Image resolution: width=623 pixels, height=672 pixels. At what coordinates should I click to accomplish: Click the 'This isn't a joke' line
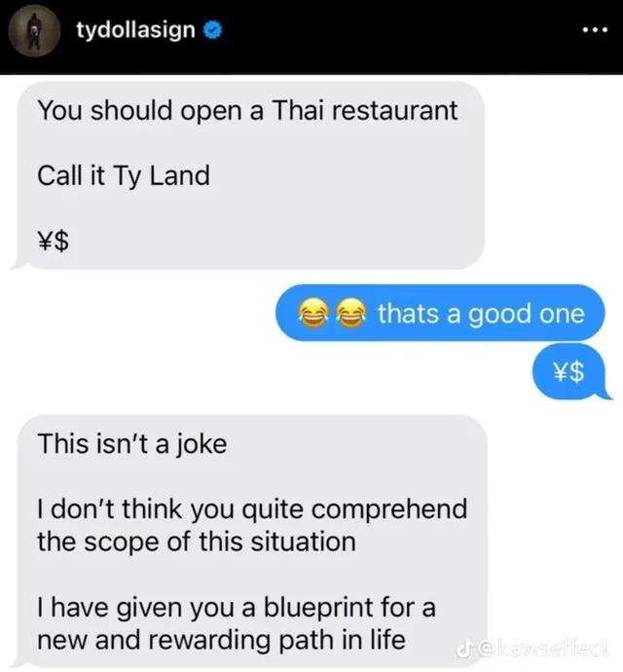coord(132,444)
